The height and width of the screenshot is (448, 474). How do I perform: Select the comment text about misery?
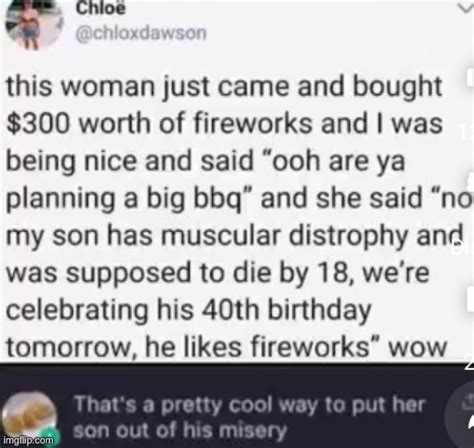[x=249, y=418]
